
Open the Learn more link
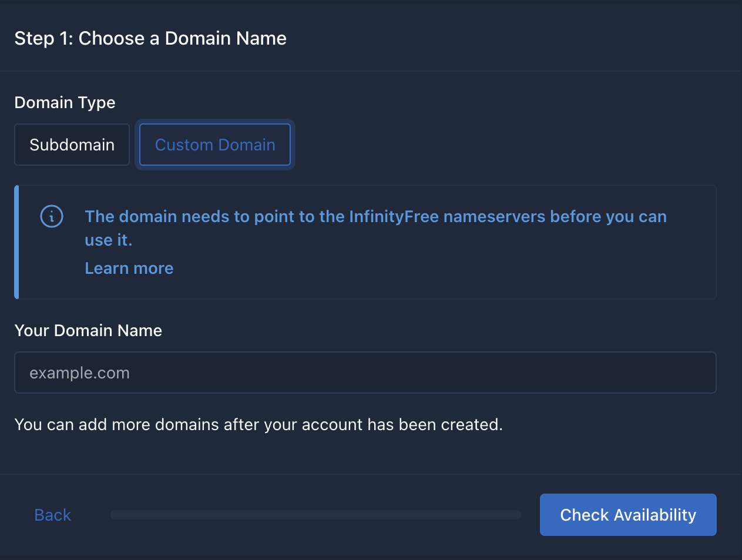129,268
